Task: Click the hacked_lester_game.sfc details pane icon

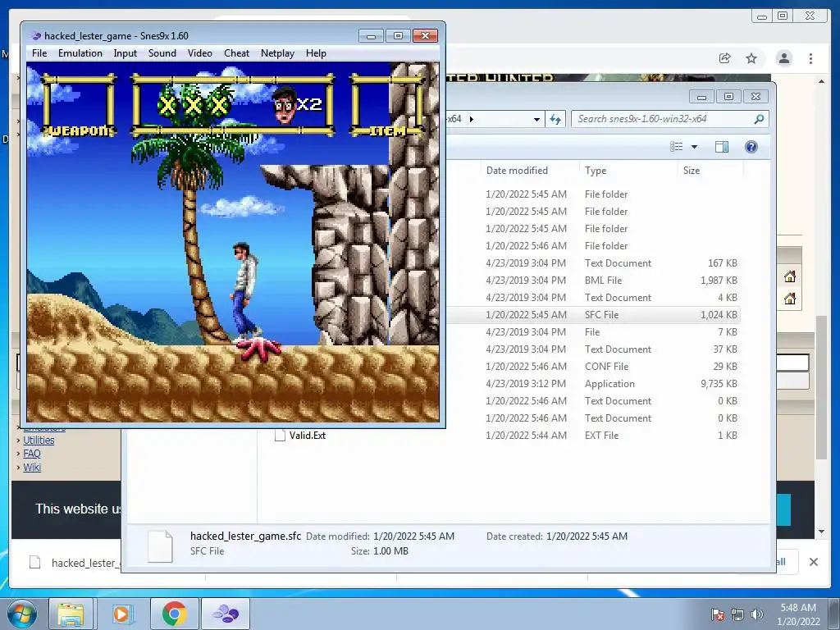Action: [x=160, y=546]
